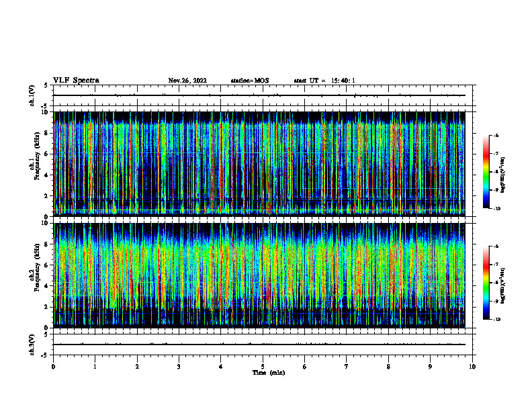Screen dimensions: 532x411
Task: Click the ch.1 frequency axis '2' tick label
Action: pyautogui.click(x=46, y=195)
